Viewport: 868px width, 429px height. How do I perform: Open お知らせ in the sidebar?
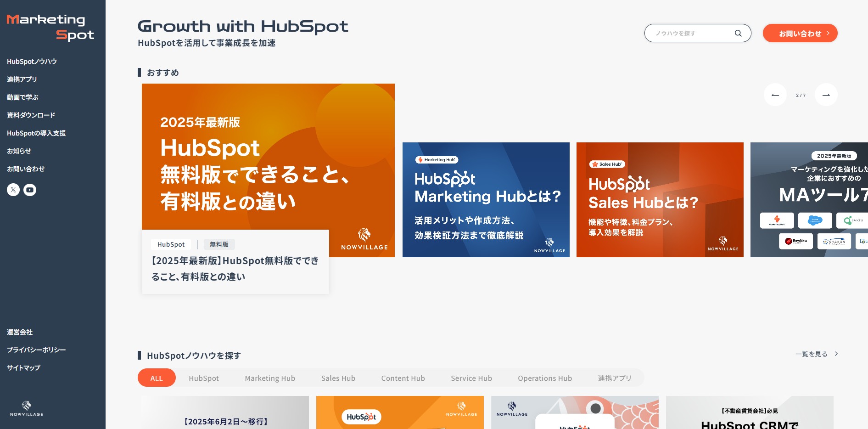tap(19, 151)
